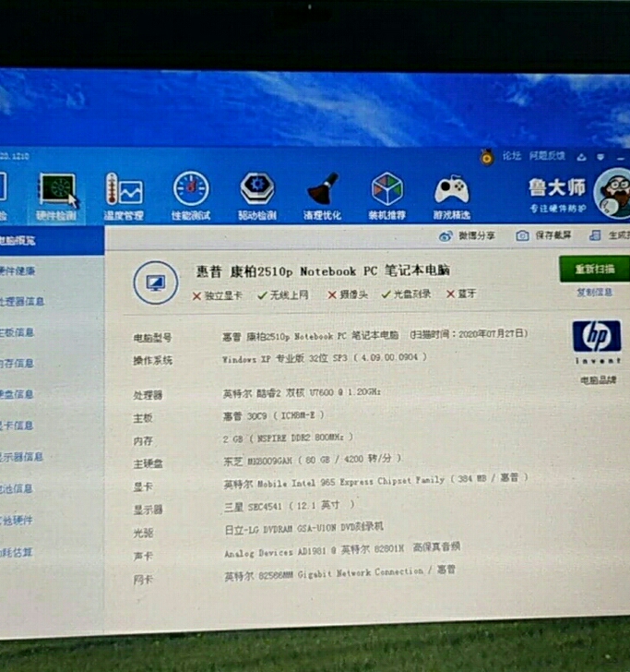Open 问题反馈 feedback link
Screen dimensions: 630x672
pyautogui.click(x=547, y=156)
